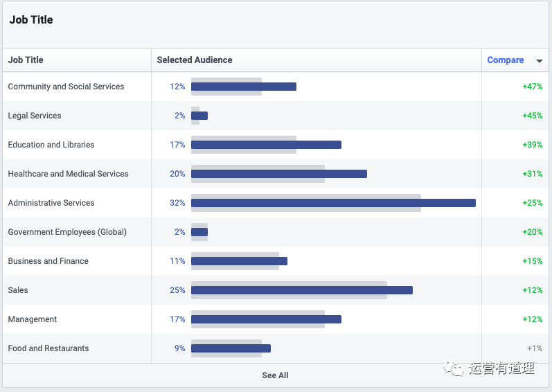
Task: Select the Legal Services row label
Action: [35, 116]
